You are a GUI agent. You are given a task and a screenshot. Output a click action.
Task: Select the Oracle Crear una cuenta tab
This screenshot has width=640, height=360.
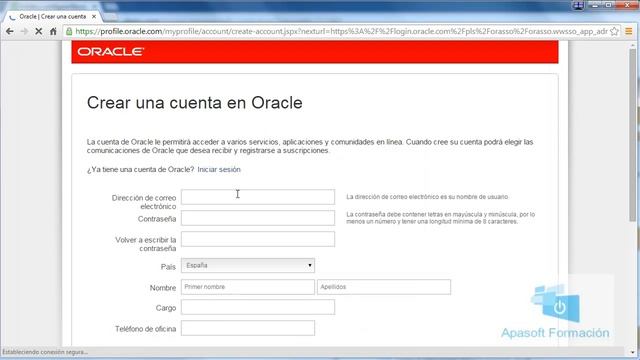point(53,17)
